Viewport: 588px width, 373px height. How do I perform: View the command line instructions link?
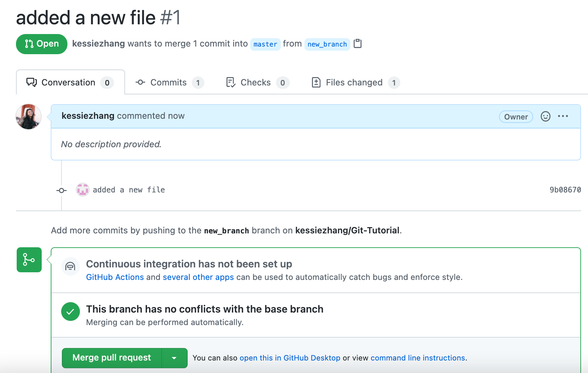tap(418, 358)
